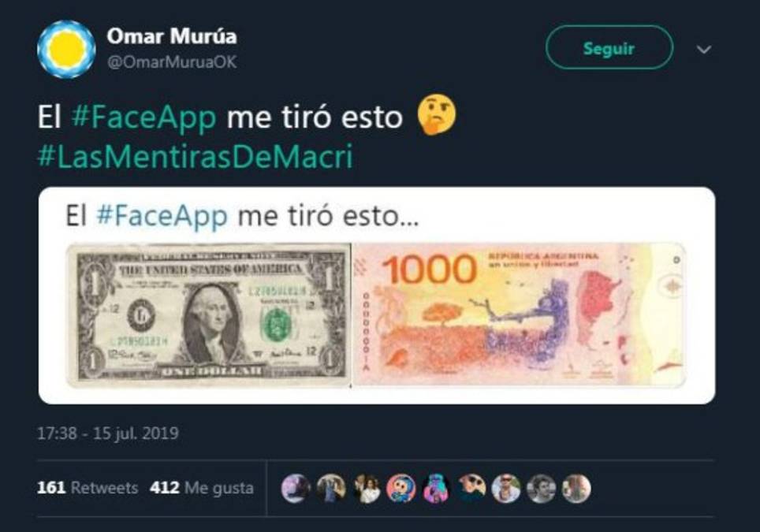
Task: Click the pink cartoon liker avatar
Action: (x=400, y=488)
